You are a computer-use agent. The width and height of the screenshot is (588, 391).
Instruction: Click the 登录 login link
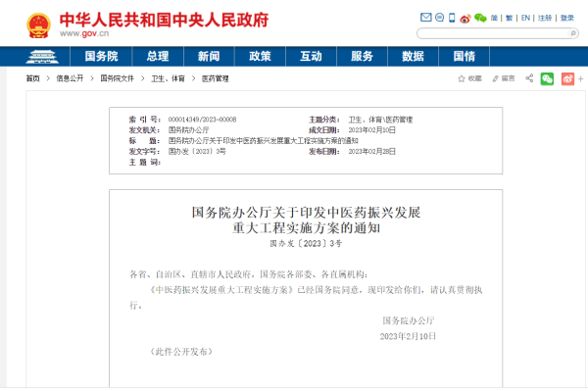click(x=567, y=18)
